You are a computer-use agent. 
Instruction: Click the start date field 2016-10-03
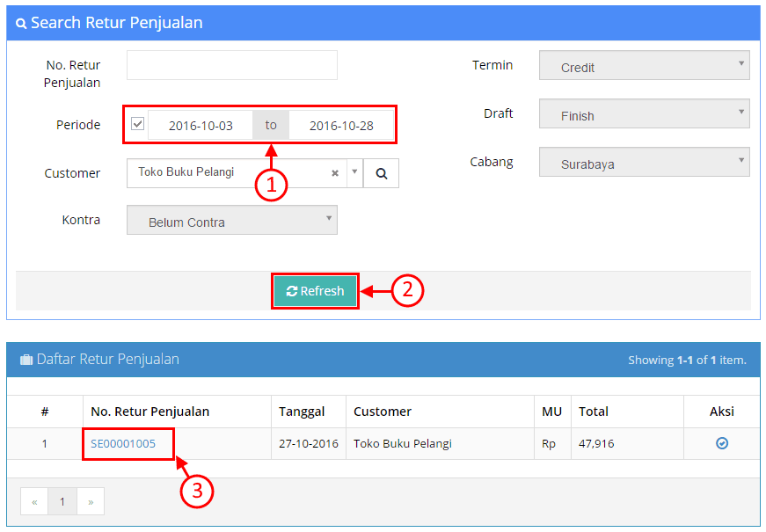tap(201, 125)
